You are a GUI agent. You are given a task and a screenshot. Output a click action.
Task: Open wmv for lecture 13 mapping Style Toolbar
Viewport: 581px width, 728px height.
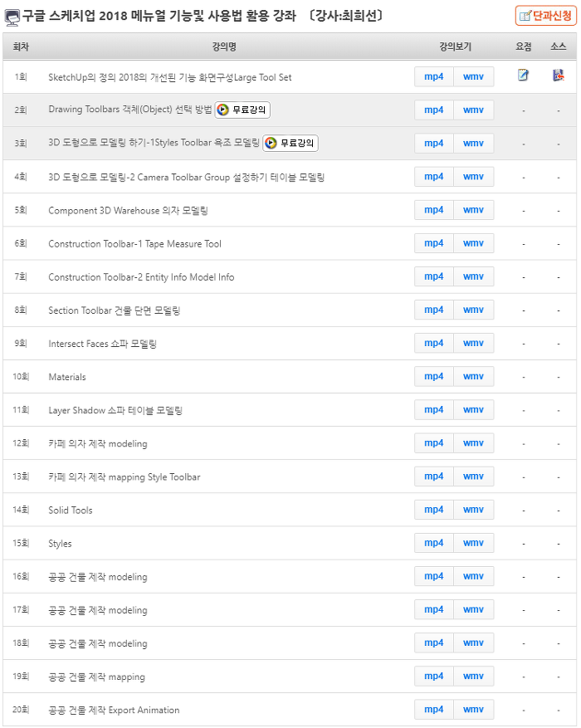[473, 476]
